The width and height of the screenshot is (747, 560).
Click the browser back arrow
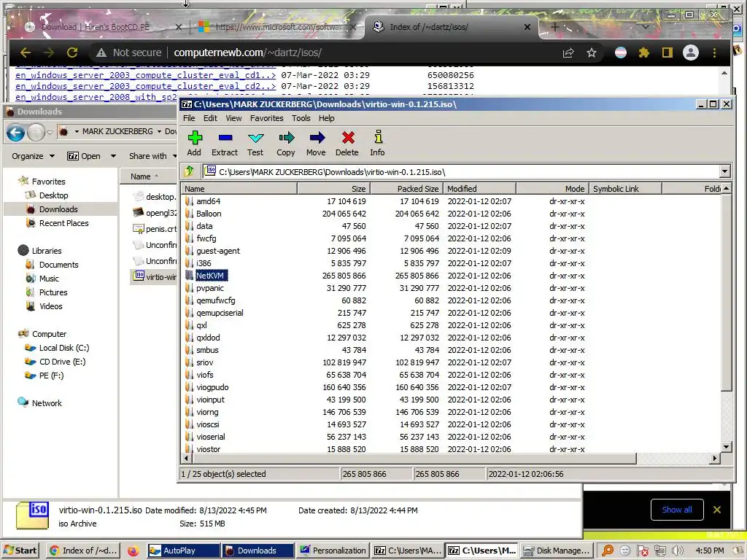coord(26,52)
